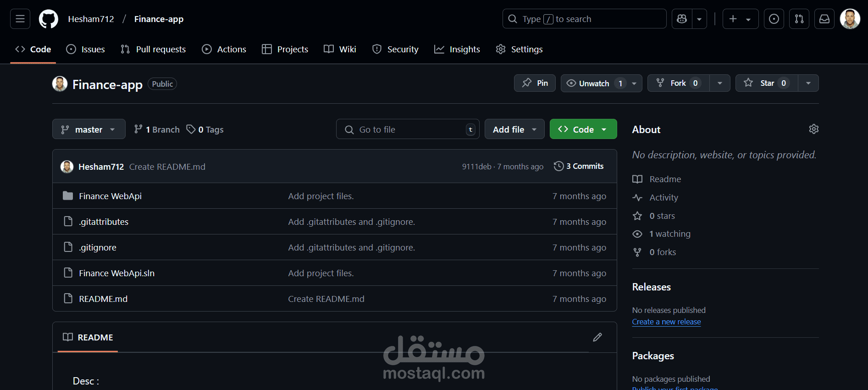
Task: Open the Wiki tab
Action: 340,49
